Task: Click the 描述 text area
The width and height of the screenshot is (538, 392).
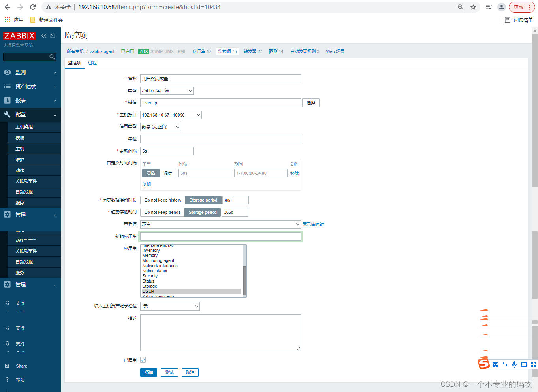Action: (220, 332)
